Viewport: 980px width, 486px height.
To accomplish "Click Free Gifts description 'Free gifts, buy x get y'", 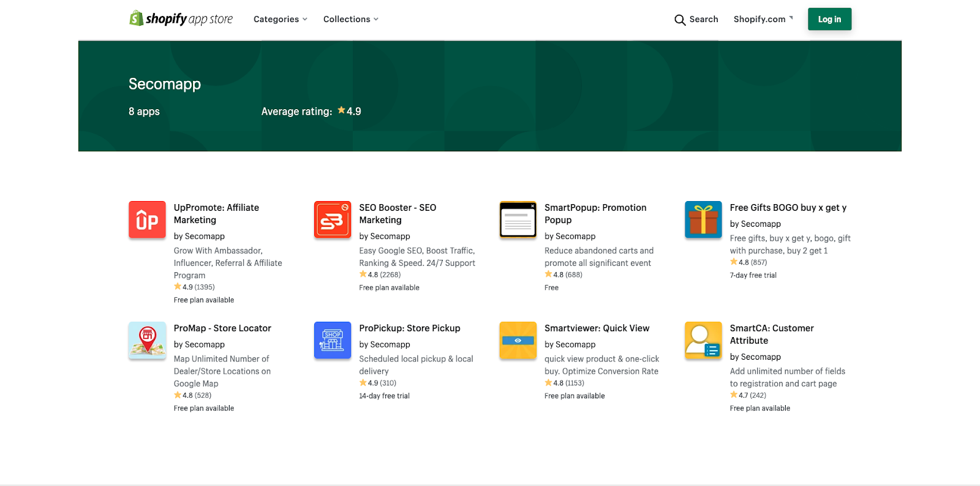I will (x=790, y=245).
